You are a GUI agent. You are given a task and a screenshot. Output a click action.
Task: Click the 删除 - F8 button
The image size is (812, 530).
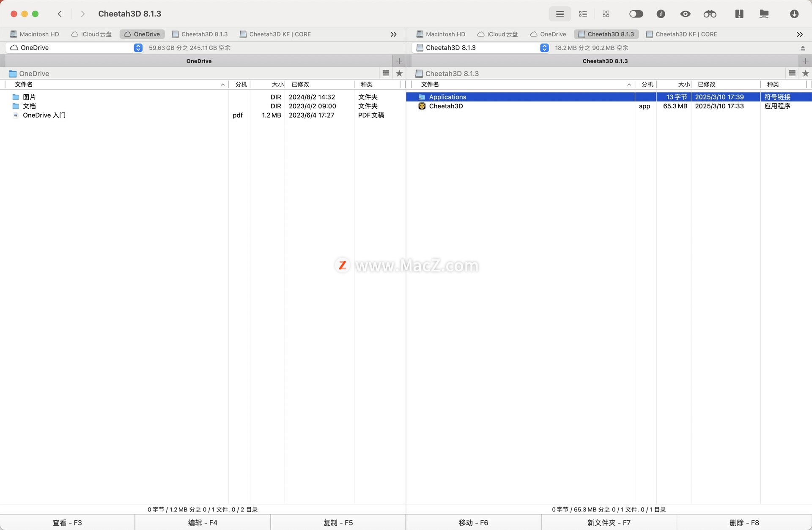tap(744, 522)
